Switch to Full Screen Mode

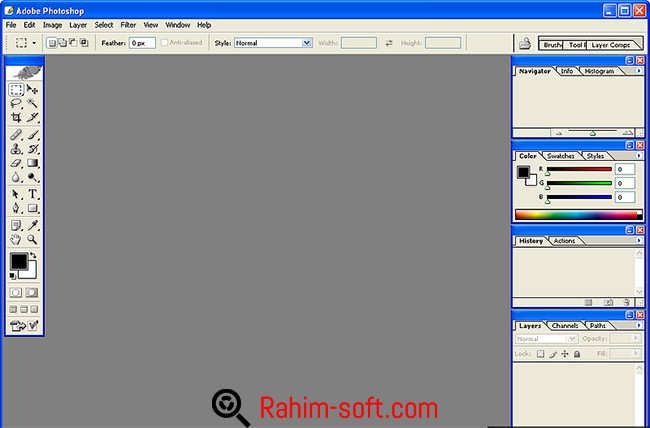click(x=34, y=309)
